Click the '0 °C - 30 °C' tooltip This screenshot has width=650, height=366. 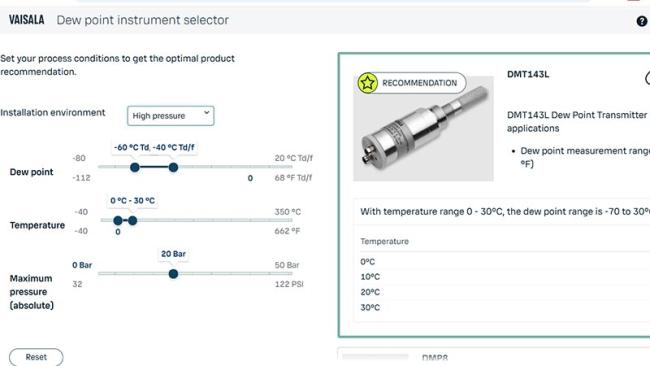tap(132, 201)
